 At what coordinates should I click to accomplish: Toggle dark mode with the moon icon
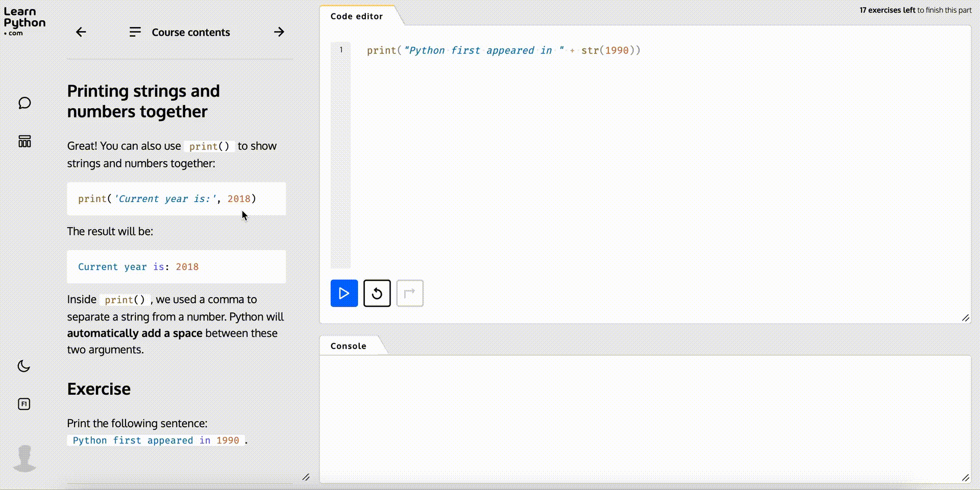pyautogui.click(x=24, y=365)
